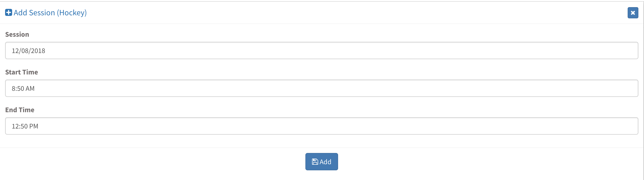Click the floppy disk save icon
This screenshot has height=180, width=644.
tap(315, 162)
